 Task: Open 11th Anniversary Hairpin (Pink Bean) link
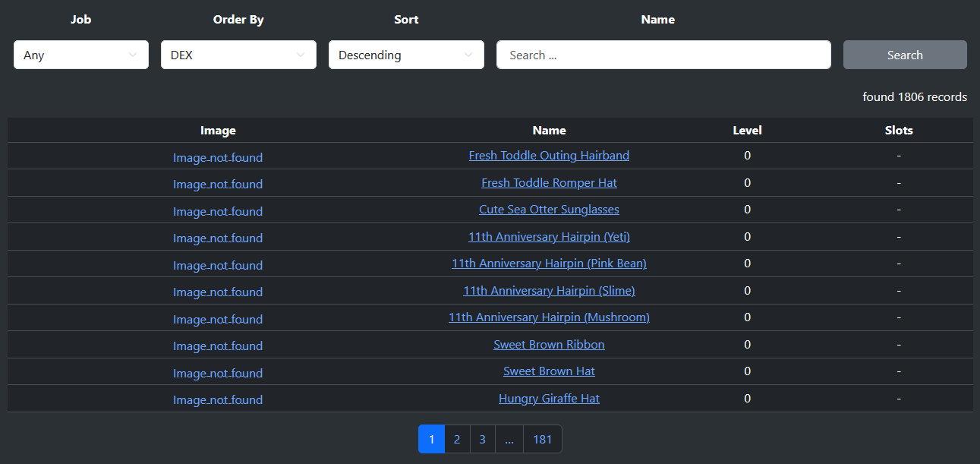[x=549, y=264]
